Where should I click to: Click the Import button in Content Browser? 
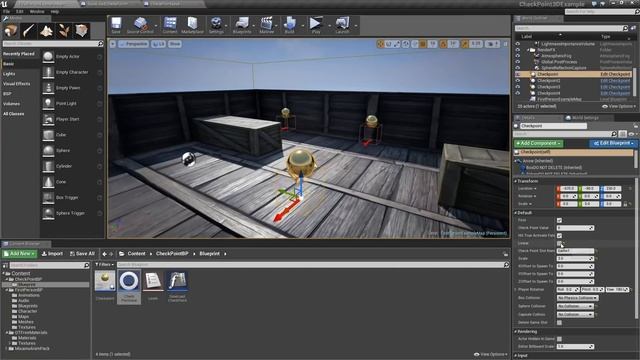coord(52,253)
